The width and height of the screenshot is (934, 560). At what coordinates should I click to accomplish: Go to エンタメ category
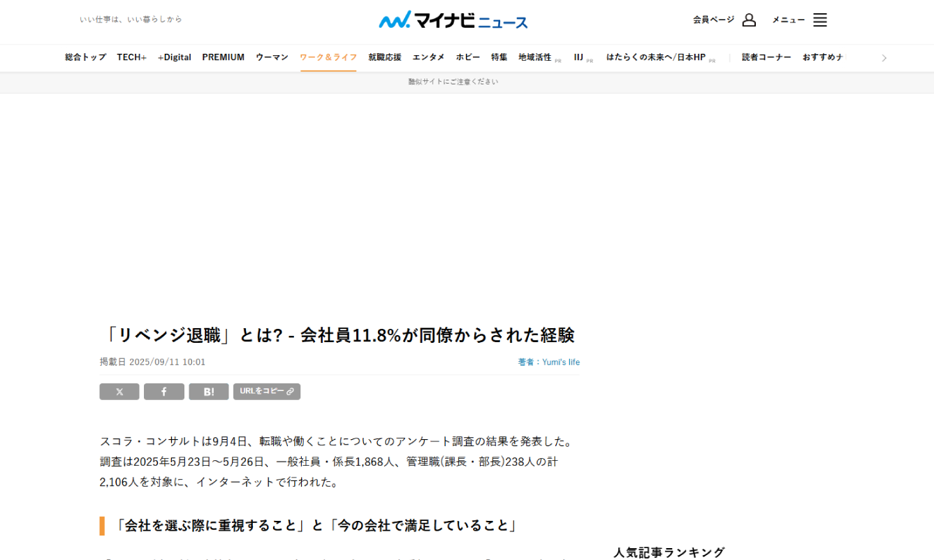(428, 57)
